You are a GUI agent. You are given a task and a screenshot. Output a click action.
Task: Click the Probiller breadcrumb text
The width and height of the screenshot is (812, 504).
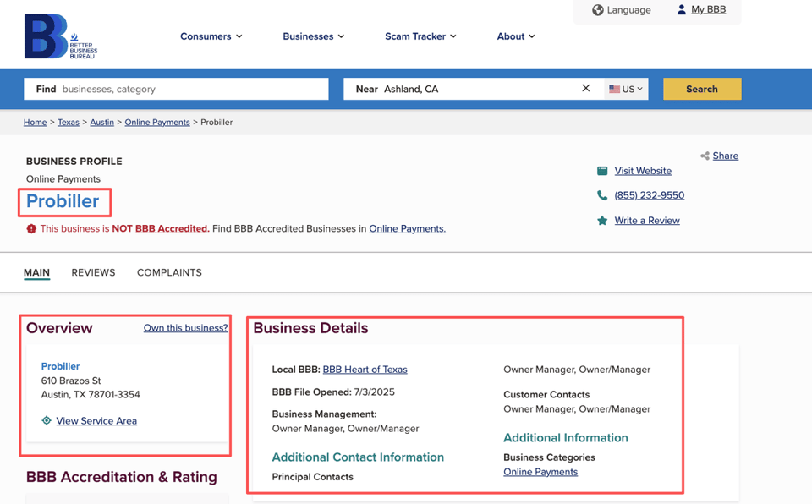(x=217, y=123)
